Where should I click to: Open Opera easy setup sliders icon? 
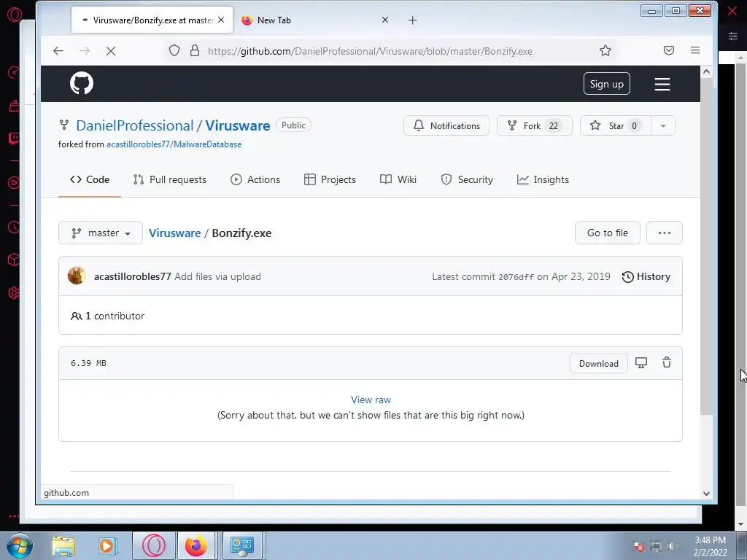(732, 36)
